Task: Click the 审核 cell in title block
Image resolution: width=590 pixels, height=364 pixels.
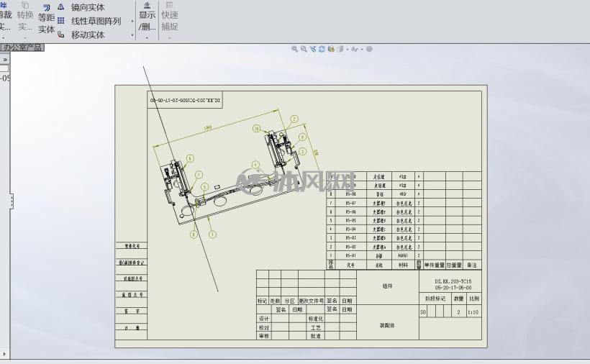Action: [264, 336]
